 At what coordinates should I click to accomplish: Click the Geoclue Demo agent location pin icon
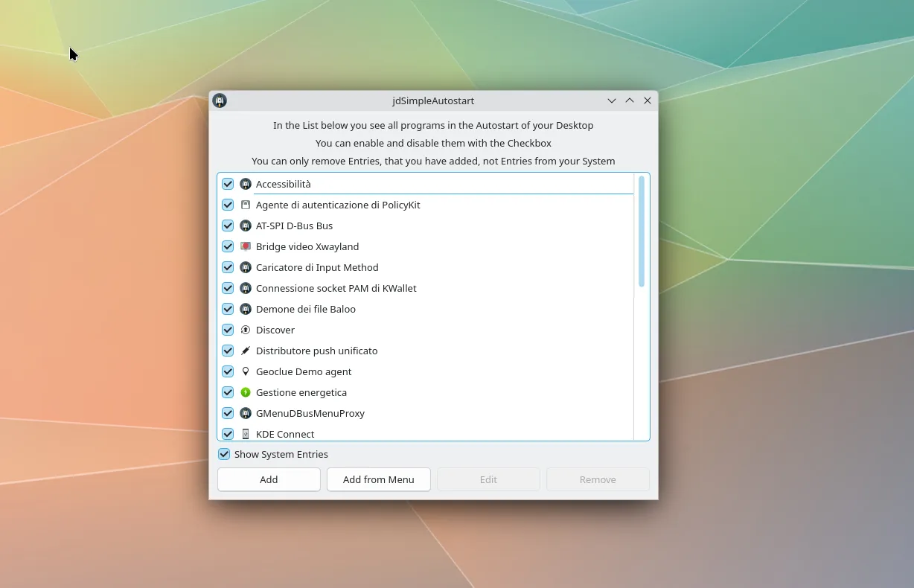[x=246, y=371]
